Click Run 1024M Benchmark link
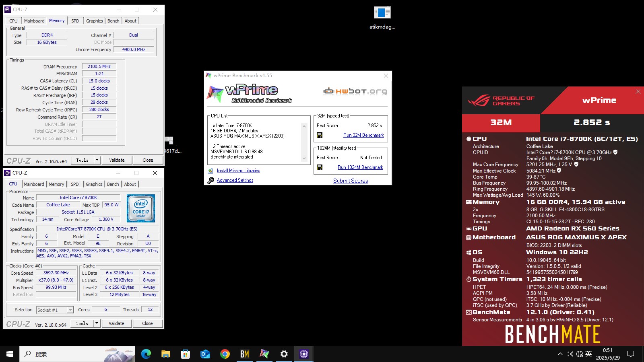644x362 pixels. click(360, 167)
